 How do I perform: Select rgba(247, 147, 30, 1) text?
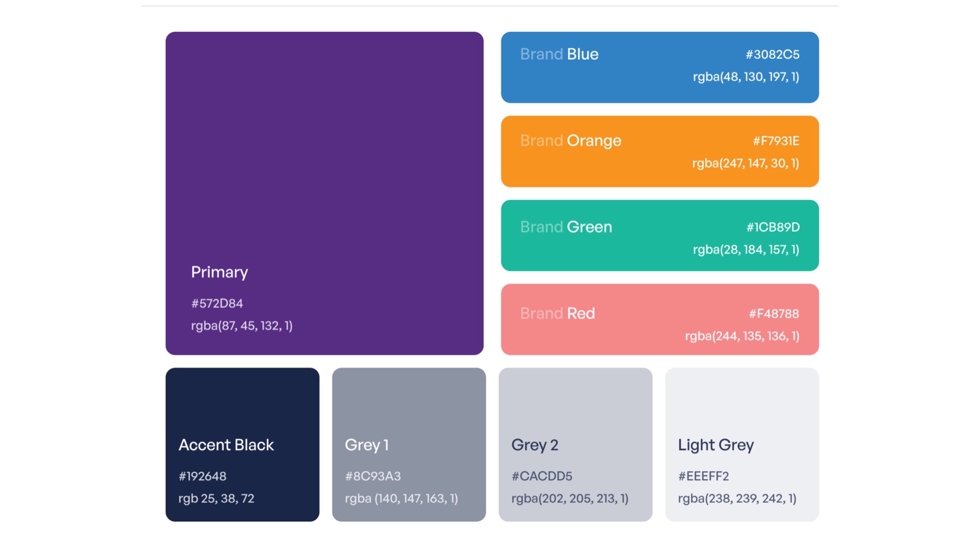coord(746,164)
